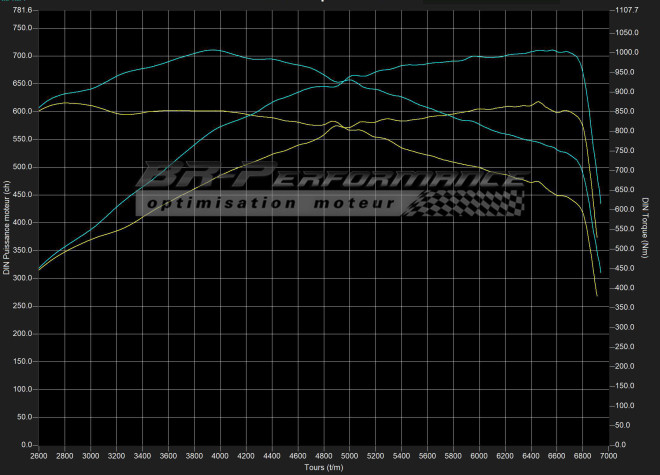Image resolution: width=660 pixels, height=475 pixels.
Task: Click the 'optimisation moteur' watermark text
Action: click(270, 203)
